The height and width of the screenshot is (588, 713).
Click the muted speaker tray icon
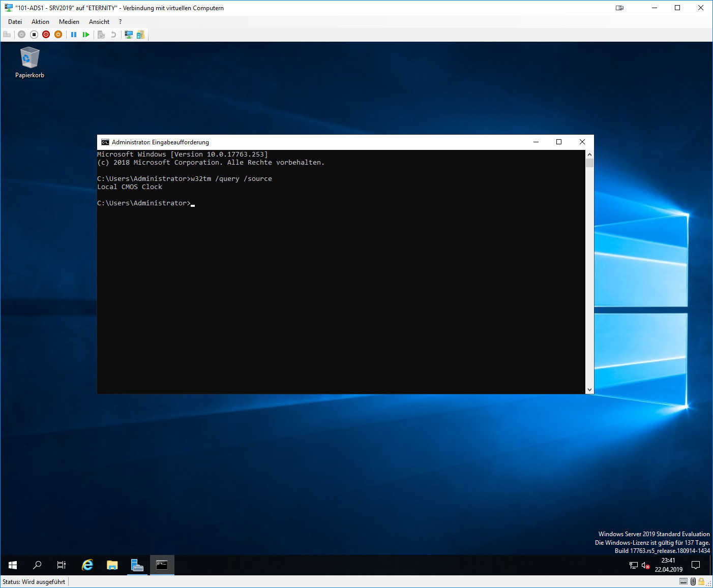(x=645, y=566)
